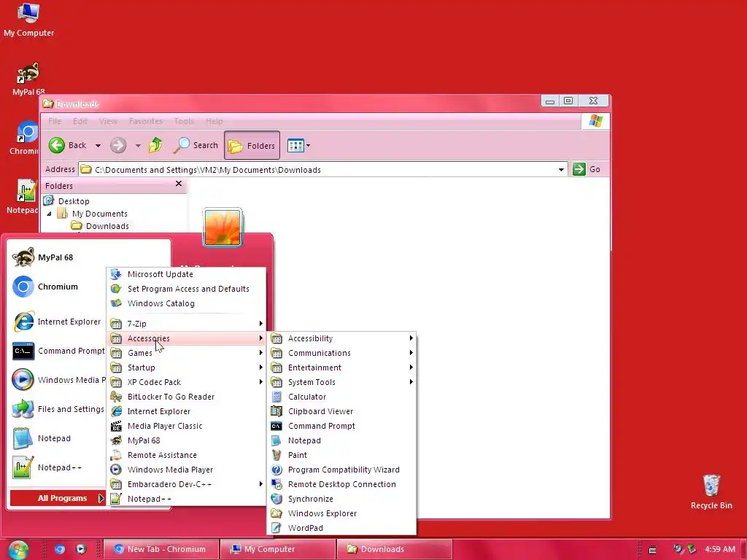
Task: Switch to Downloads taskbar button
Action: 395,549
